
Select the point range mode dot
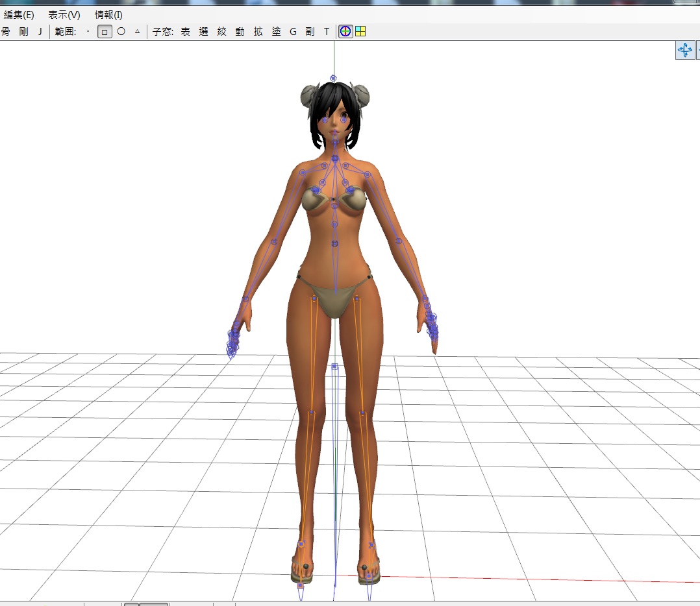[x=88, y=31]
